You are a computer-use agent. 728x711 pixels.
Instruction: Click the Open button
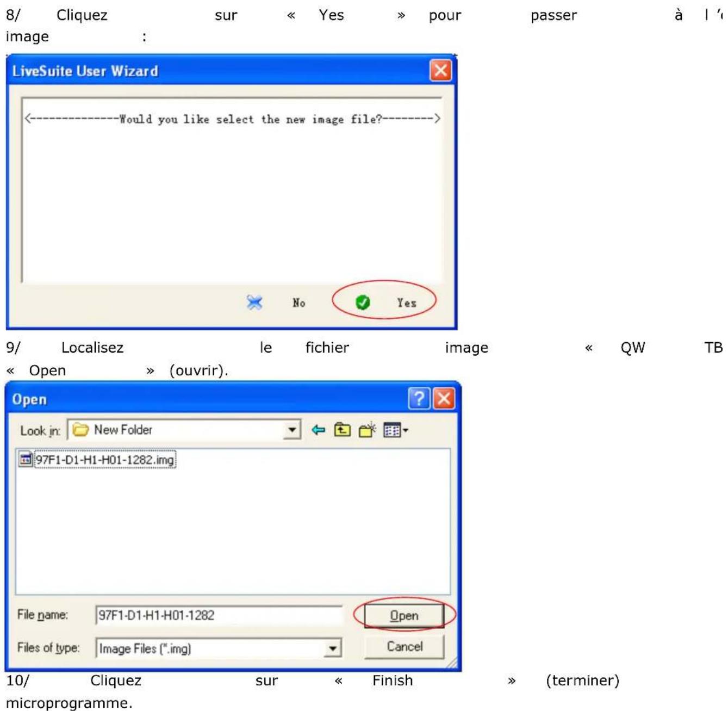point(404,616)
